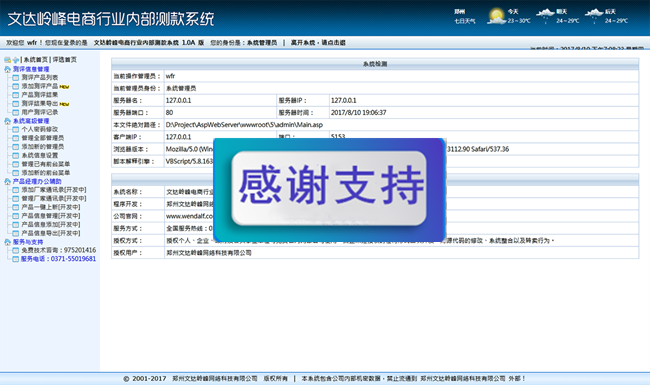Image resolution: width=650 pixels, height=385 pixels.
Task: Click the 系统检测 table header bar
Action: coord(375,64)
